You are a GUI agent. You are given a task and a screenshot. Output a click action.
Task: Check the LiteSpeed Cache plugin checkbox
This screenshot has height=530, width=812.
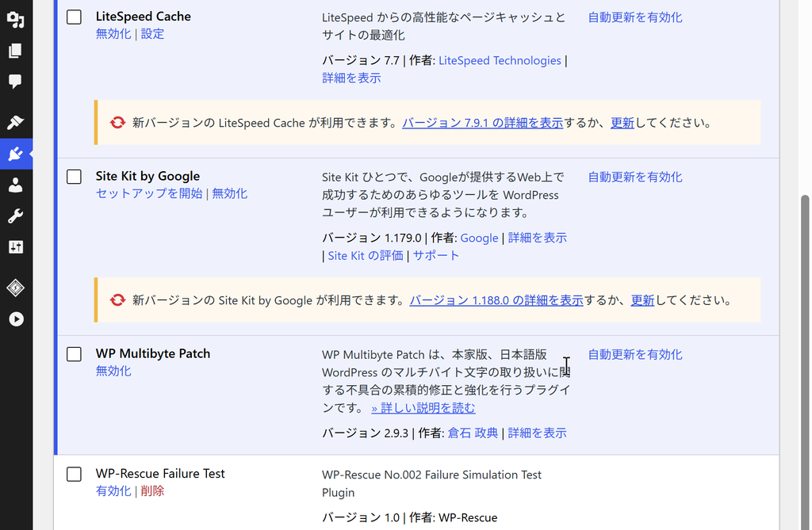point(74,17)
